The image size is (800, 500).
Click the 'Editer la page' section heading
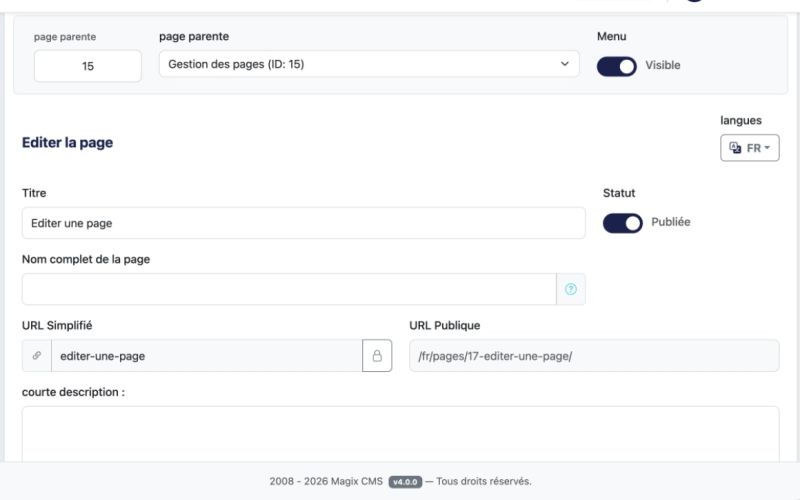(67, 143)
